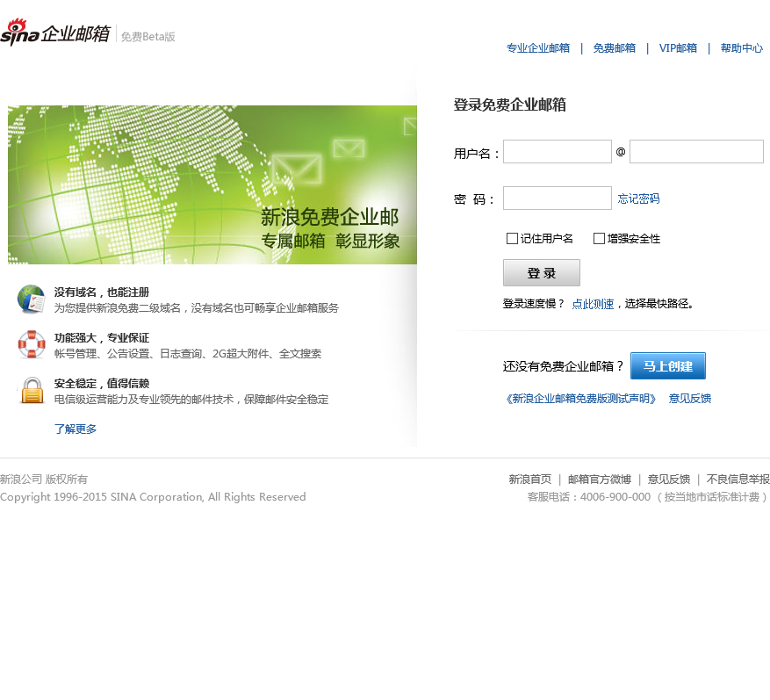This screenshot has height=700, width=770.
Task: Click the 点此测速 link
Action: (x=593, y=304)
